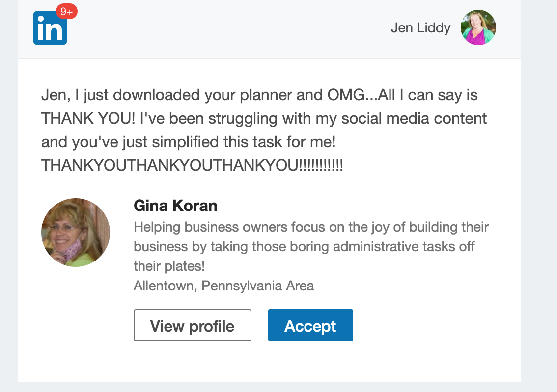Click the 'their plates!' headline text
The image size is (557, 392).
tap(169, 266)
